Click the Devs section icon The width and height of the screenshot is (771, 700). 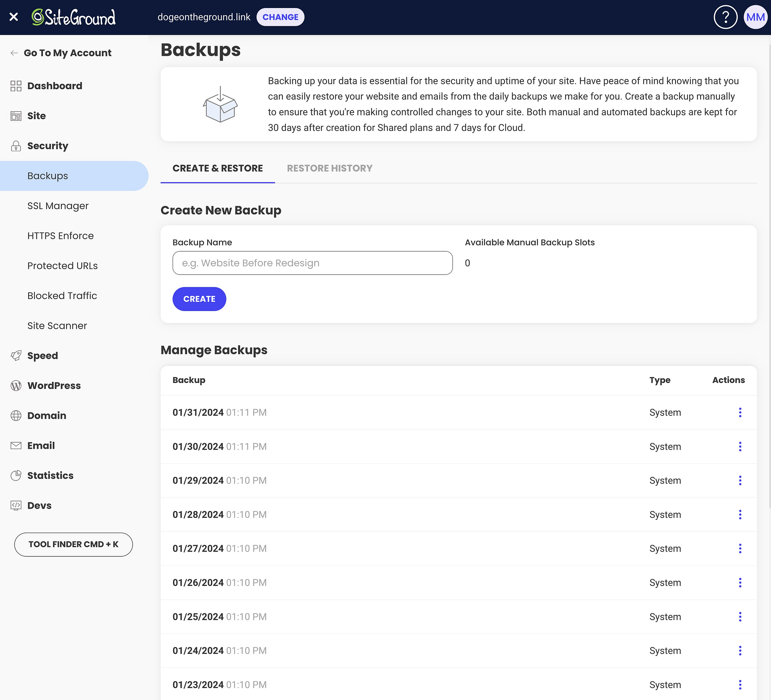[x=16, y=505]
